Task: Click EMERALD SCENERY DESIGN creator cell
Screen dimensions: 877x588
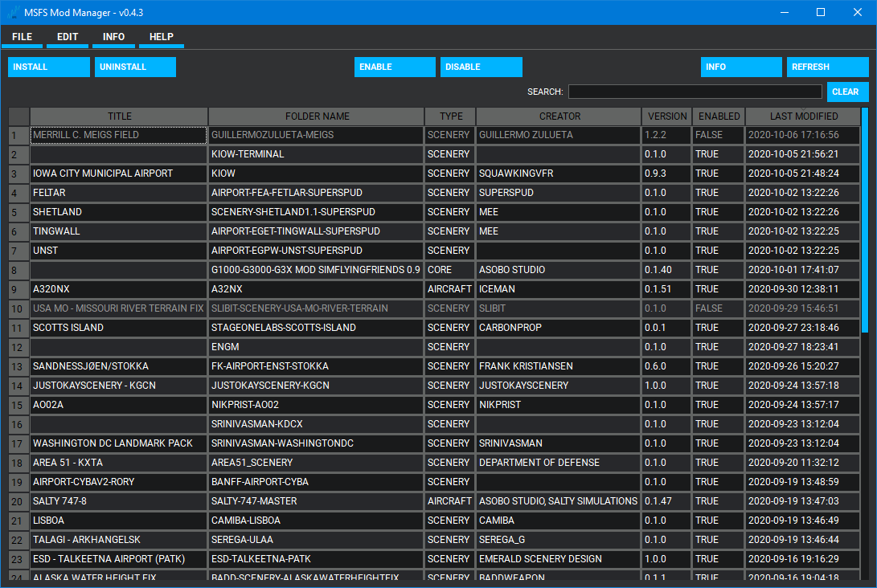Action: [x=558, y=560]
